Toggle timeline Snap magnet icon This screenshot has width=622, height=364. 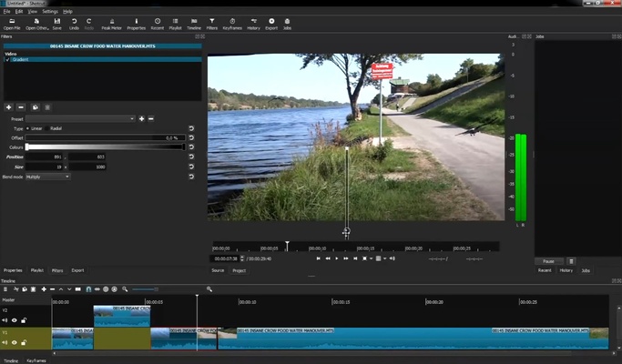88,289
